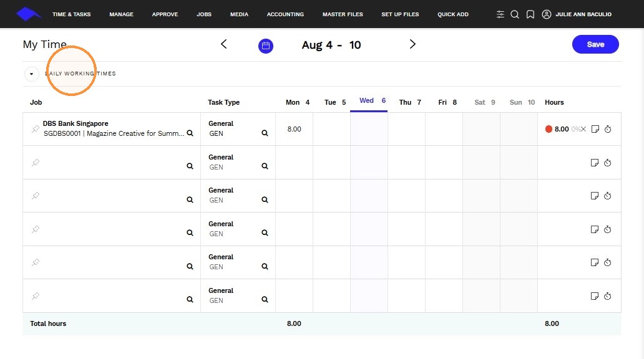644x359 pixels.
Task: Search task type in second timesheet row
Action: [x=265, y=166]
